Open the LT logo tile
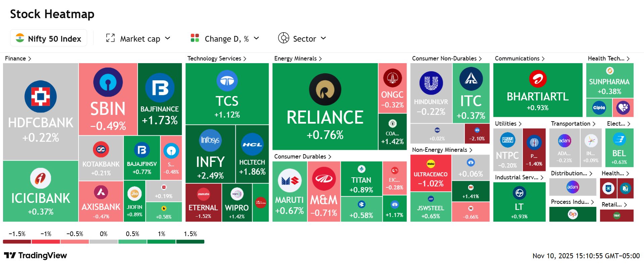The image size is (644, 266). [x=519, y=193]
